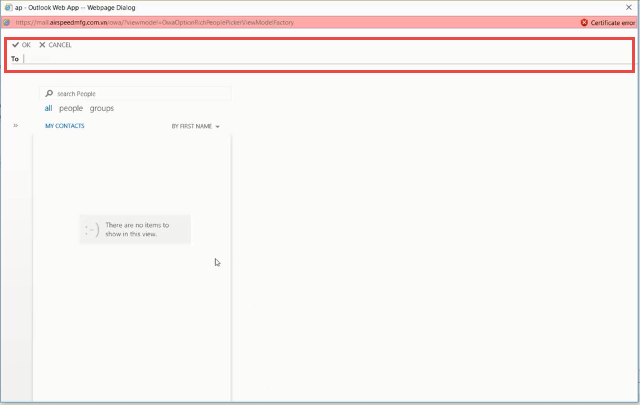Image resolution: width=640 pixels, height=405 pixels.
Task: Click the search magnifier icon
Action: point(49,94)
